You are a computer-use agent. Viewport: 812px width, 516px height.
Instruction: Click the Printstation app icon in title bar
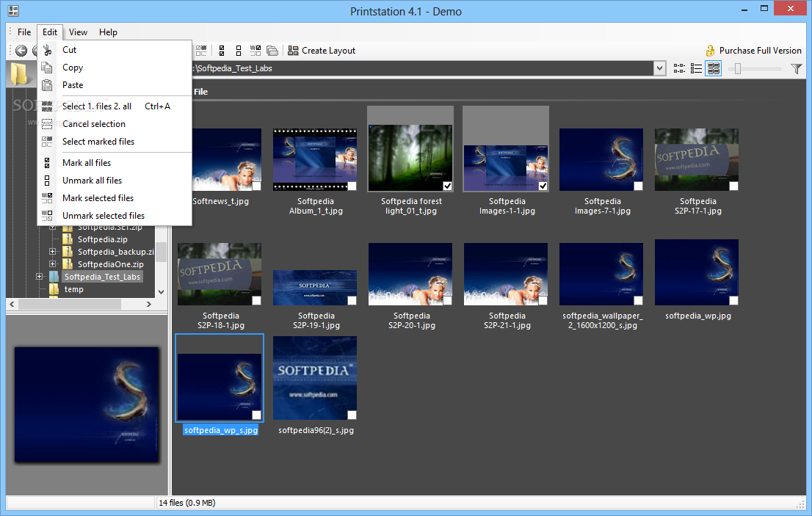pos(13,10)
